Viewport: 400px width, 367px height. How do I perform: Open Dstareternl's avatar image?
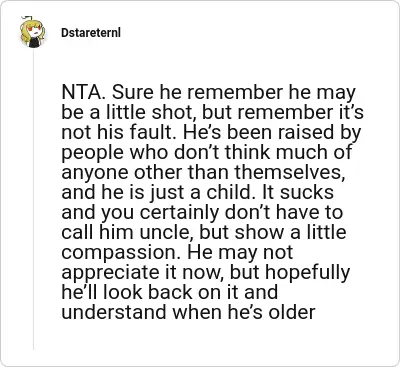(x=32, y=32)
